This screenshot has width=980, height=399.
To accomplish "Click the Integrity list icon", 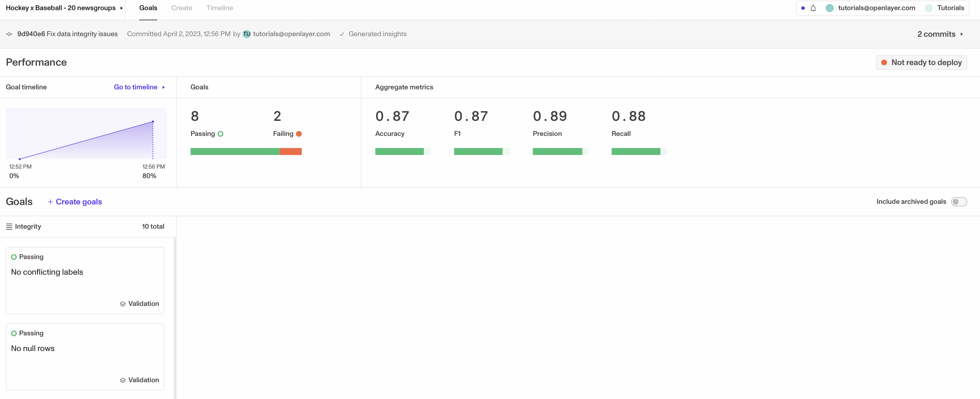I will coord(9,226).
